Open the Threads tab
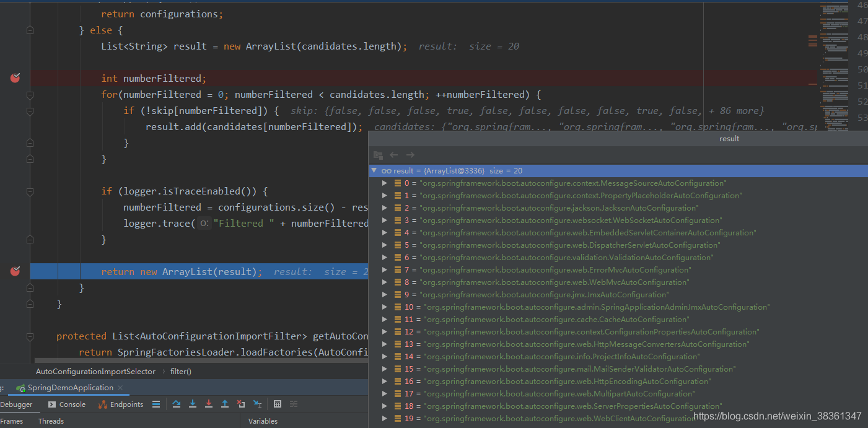The height and width of the screenshot is (428, 868). point(51,421)
